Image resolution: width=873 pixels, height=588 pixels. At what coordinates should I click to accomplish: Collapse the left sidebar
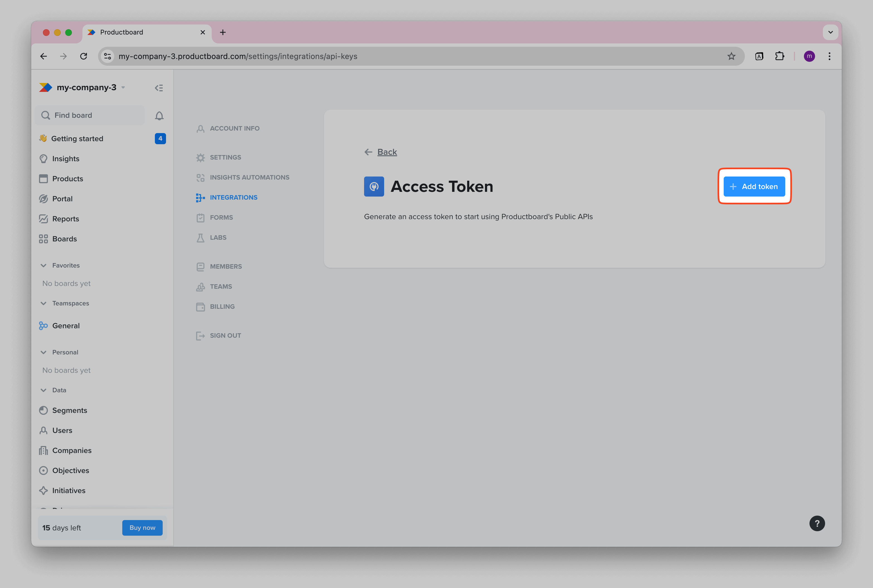[x=159, y=88]
